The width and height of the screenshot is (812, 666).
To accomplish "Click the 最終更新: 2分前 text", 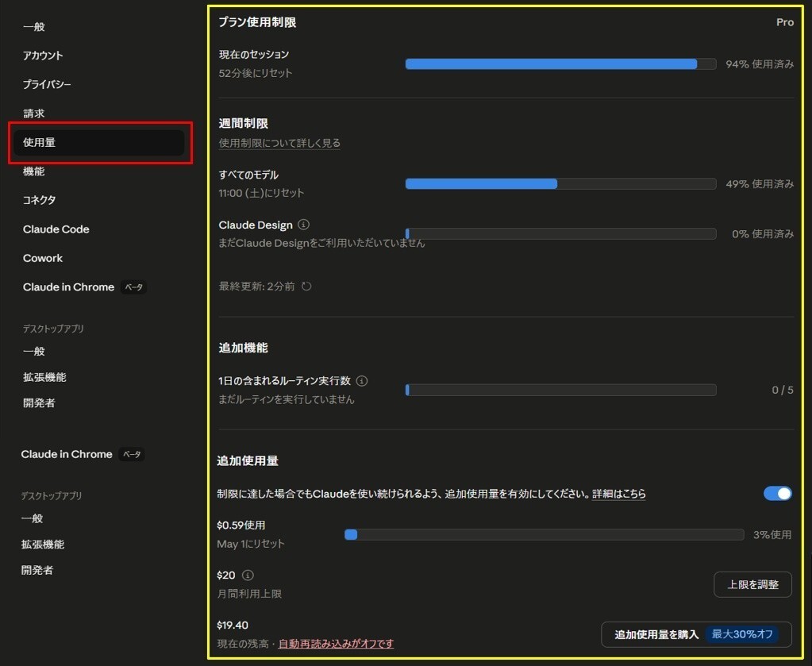I will pos(256,286).
